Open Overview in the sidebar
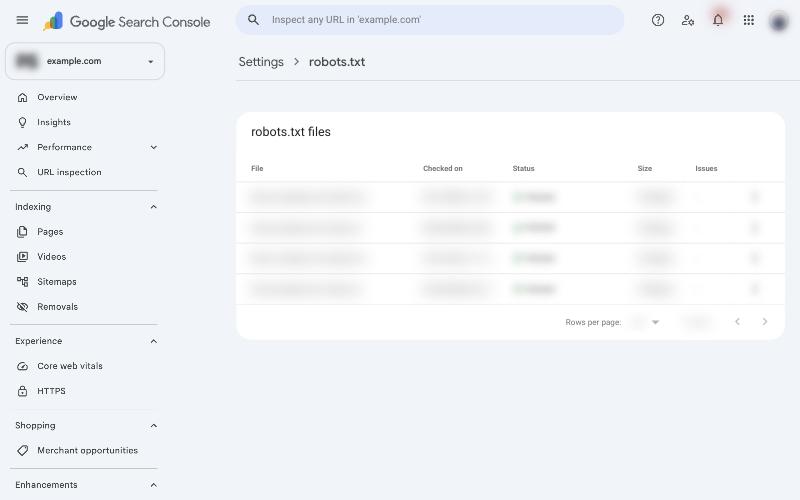The width and height of the screenshot is (800, 500). (x=57, y=97)
